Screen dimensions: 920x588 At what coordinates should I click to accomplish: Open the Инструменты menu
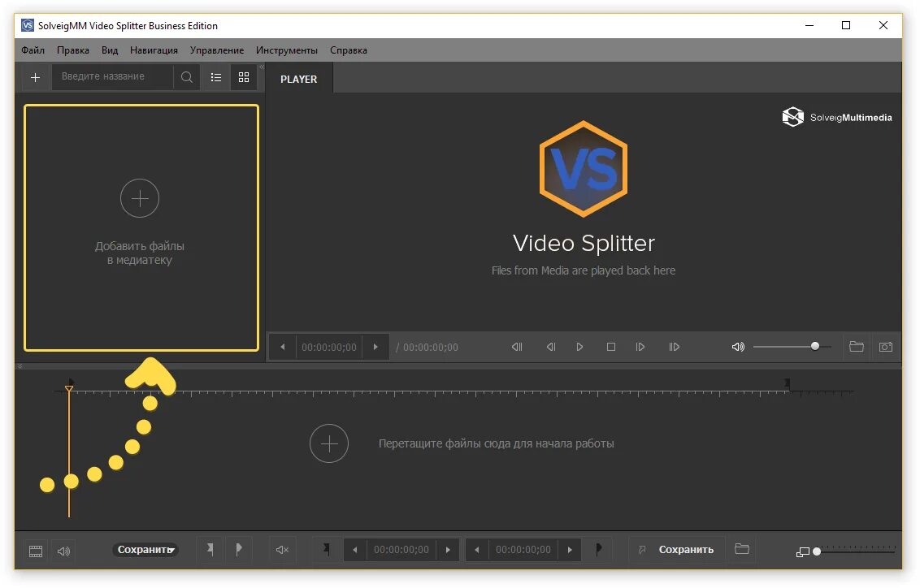tap(287, 50)
